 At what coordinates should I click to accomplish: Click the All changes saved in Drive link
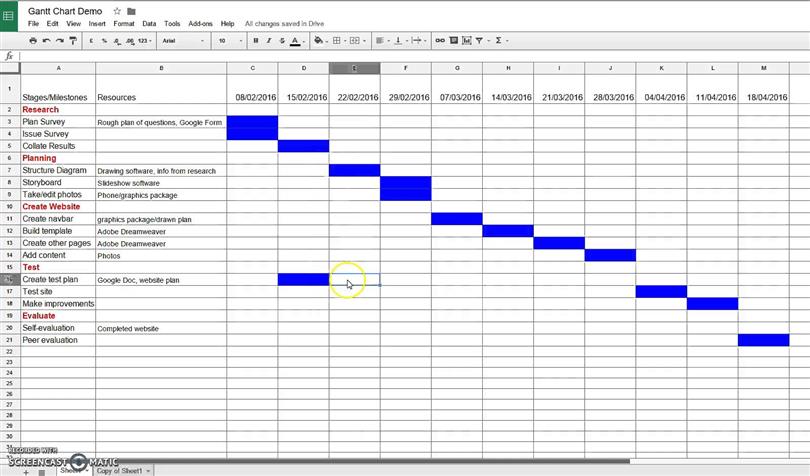(285, 24)
